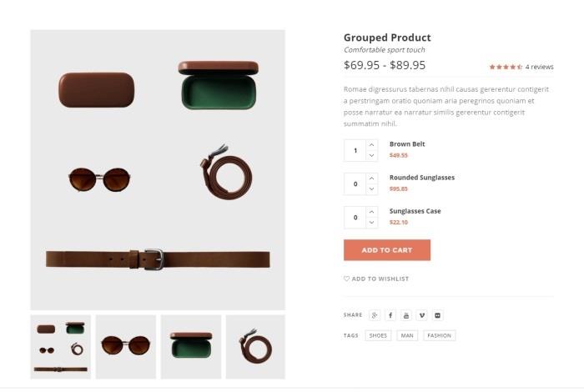Increase Sunglasses Case quantity
Image resolution: width=584 pixels, height=392 pixels.
(372, 212)
